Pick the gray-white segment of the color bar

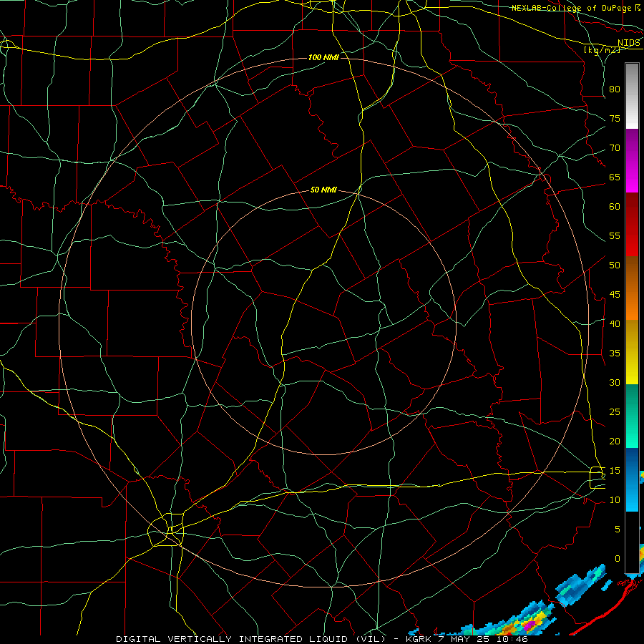click(632, 96)
